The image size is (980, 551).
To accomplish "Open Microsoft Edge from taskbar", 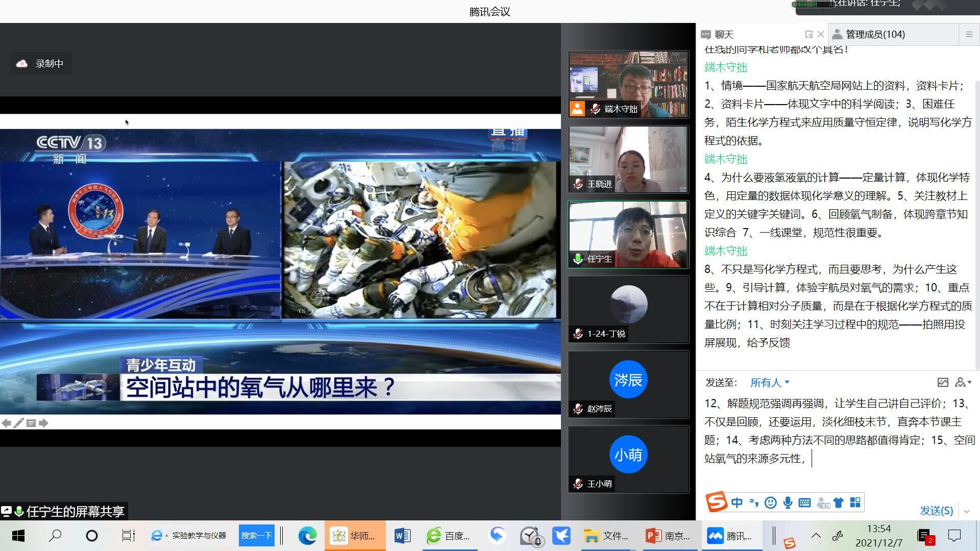I will pos(307,536).
